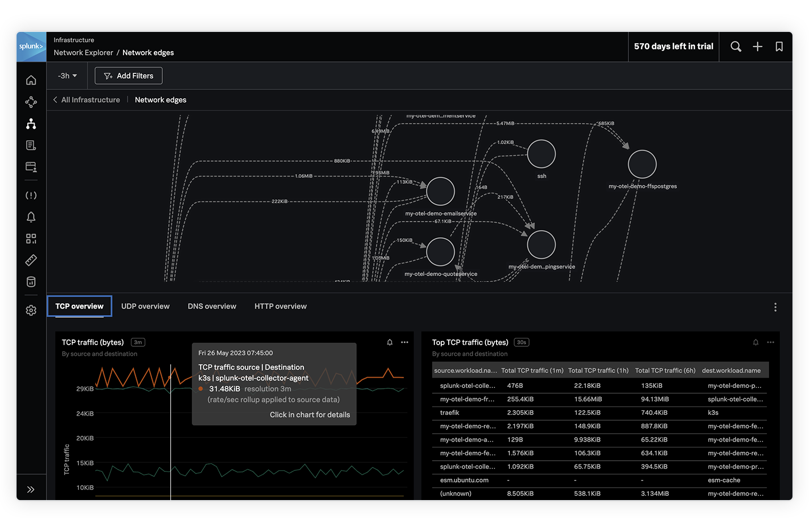Open Settings gear in sidebar

point(31,311)
